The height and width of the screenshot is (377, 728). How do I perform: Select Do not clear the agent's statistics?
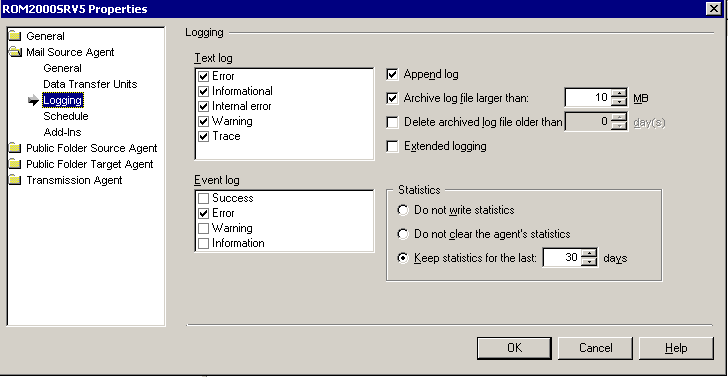point(403,234)
